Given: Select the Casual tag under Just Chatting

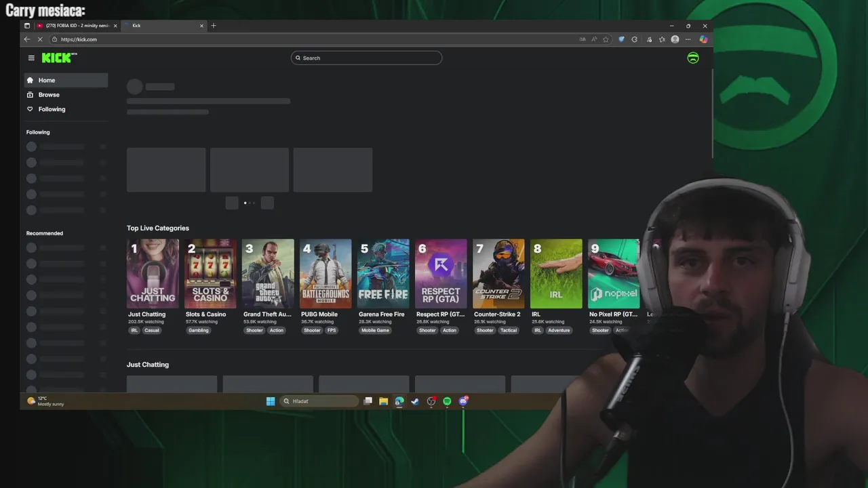Looking at the screenshot, I should click(152, 330).
